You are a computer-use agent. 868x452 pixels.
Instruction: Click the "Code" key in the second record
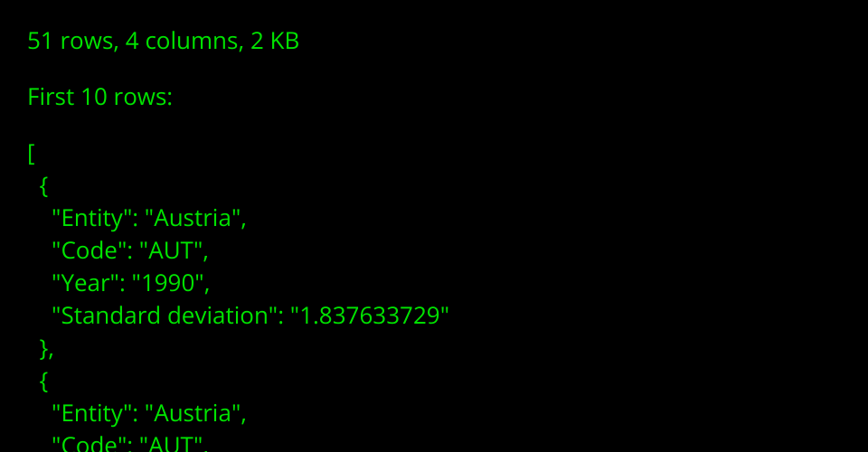(86, 444)
